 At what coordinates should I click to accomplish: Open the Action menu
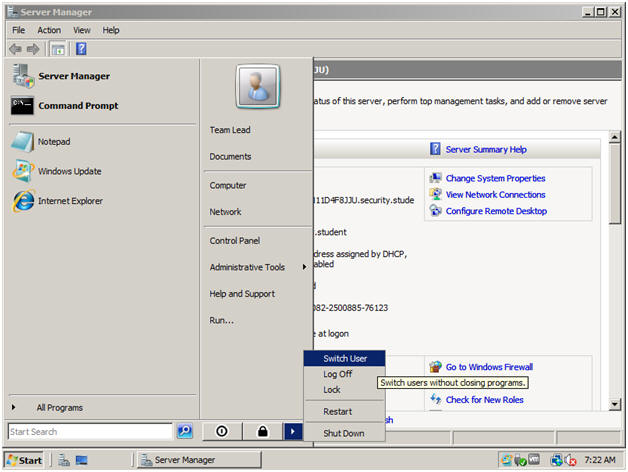pos(49,30)
